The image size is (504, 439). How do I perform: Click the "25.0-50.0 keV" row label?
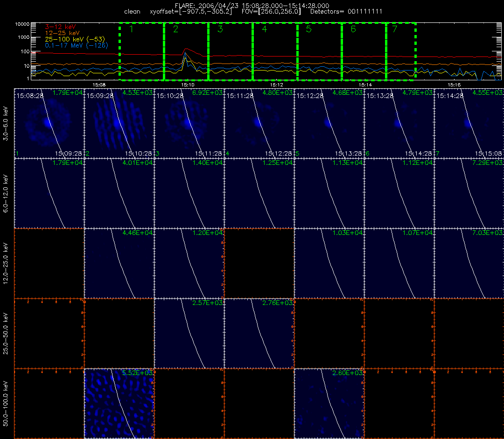coord(6,333)
